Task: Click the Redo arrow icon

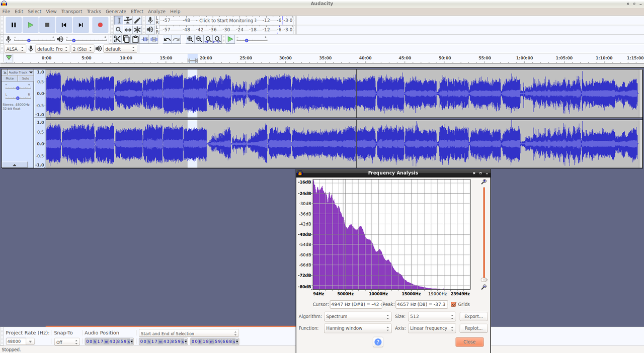Action: pyautogui.click(x=176, y=39)
